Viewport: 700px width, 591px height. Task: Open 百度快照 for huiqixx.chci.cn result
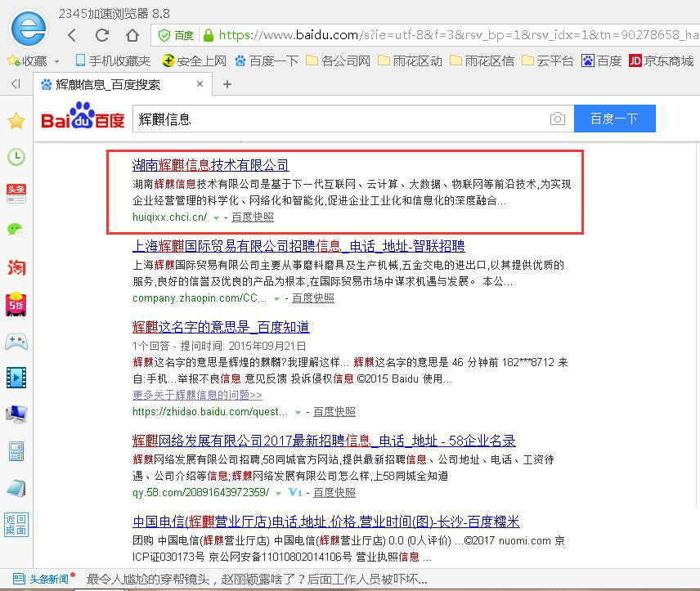[253, 217]
